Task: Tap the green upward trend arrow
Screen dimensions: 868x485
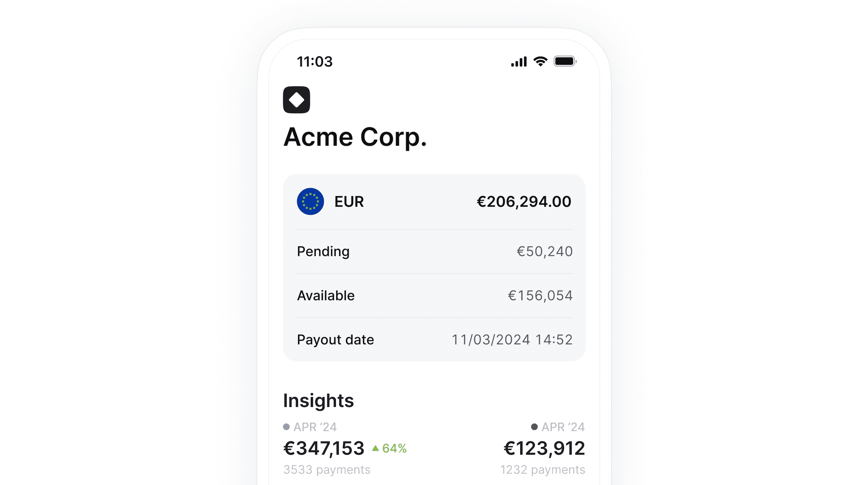Action: (x=376, y=448)
